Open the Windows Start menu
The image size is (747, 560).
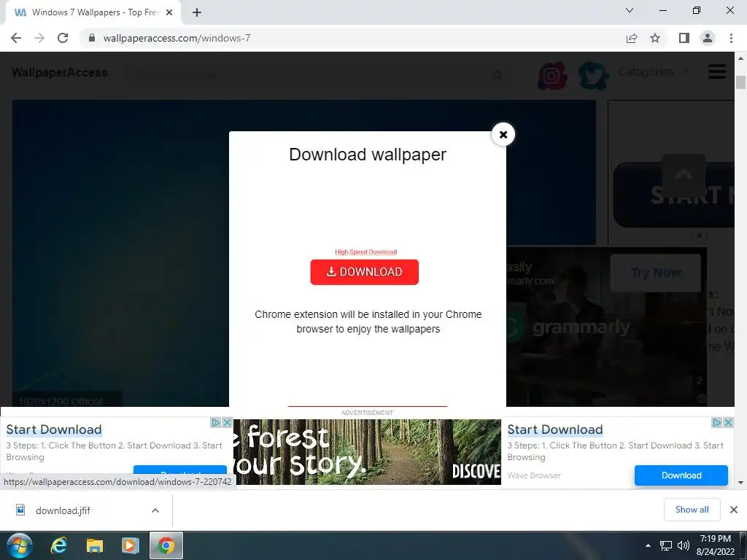19,545
